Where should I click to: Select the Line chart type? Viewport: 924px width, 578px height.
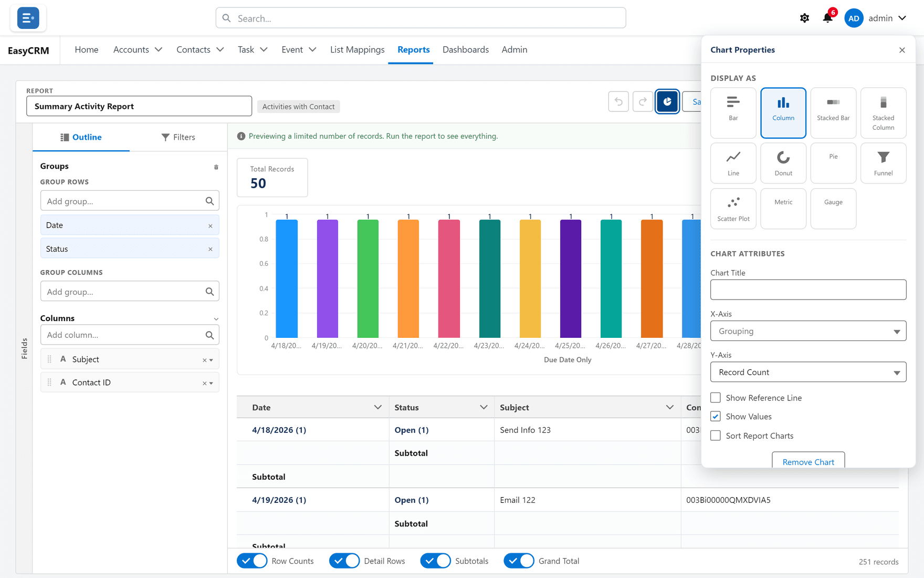pos(733,163)
